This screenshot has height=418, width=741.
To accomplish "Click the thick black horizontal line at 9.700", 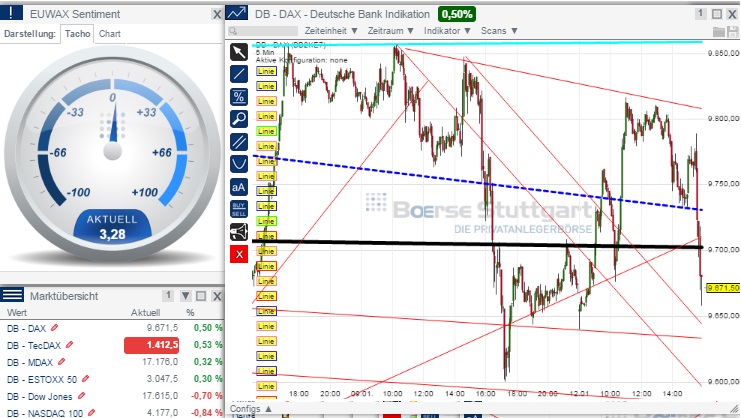I will click(477, 244).
